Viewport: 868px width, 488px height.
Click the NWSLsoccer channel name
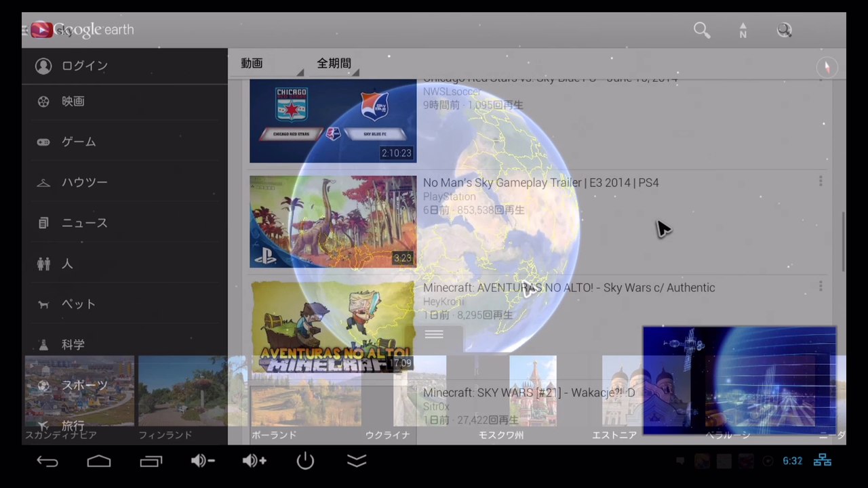[x=452, y=91]
